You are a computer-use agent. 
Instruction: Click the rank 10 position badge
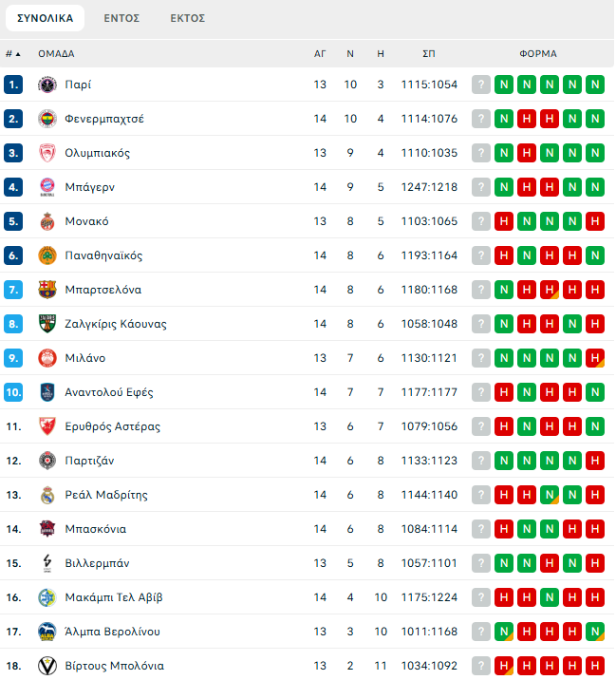13,392
